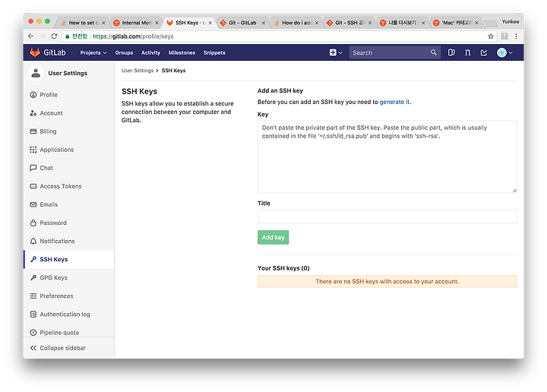Click the User Settings breadcrumb link

coord(138,71)
